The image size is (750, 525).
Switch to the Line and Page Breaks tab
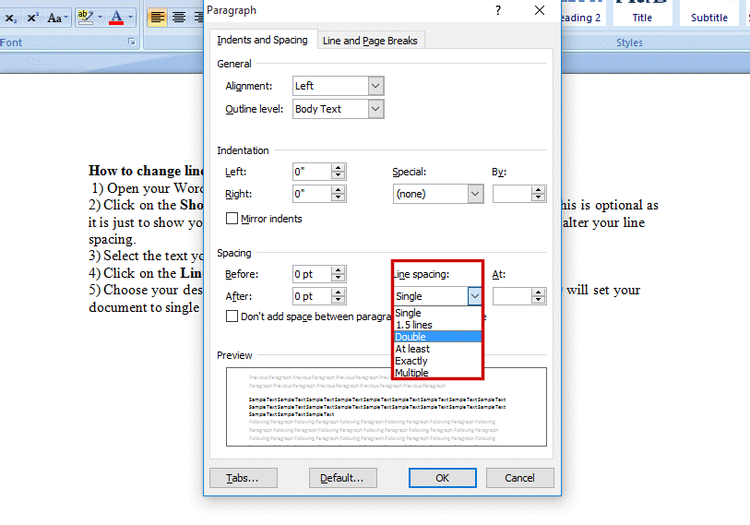click(x=370, y=41)
